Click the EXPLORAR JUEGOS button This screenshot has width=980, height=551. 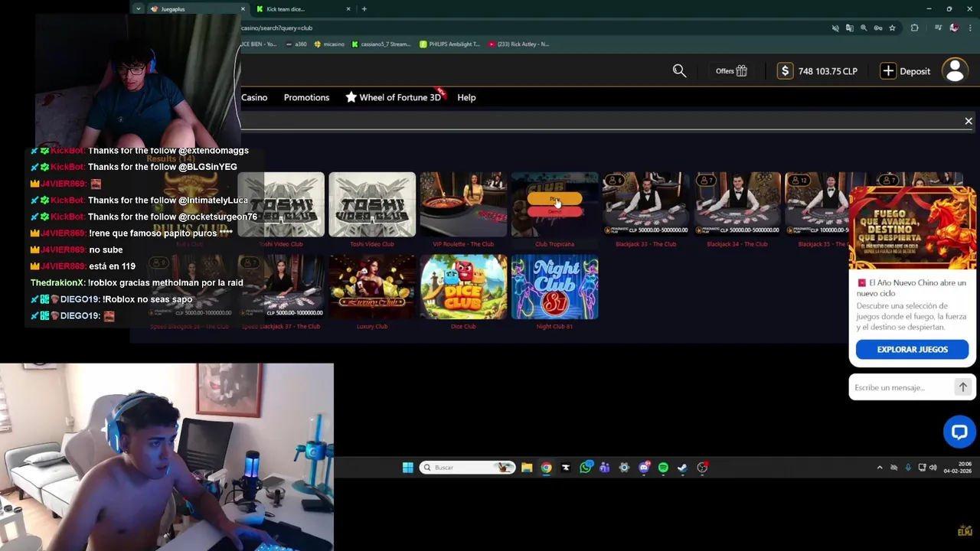tap(912, 349)
